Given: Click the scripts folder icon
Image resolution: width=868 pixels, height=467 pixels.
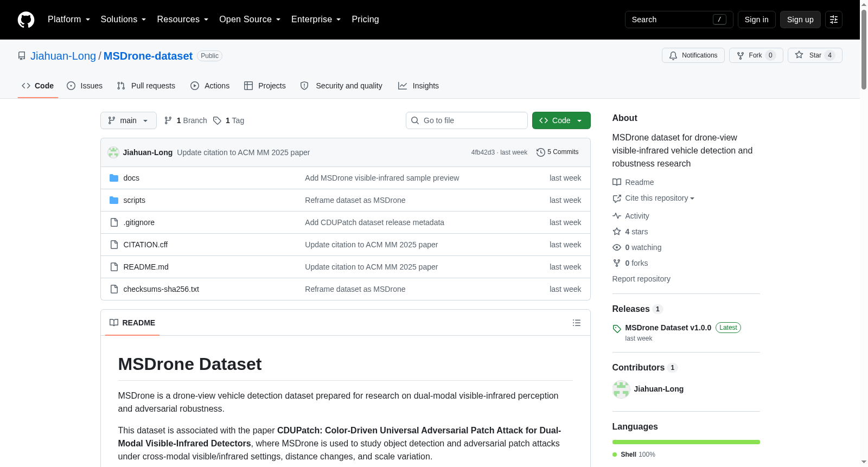Looking at the screenshot, I should [x=114, y=200].
